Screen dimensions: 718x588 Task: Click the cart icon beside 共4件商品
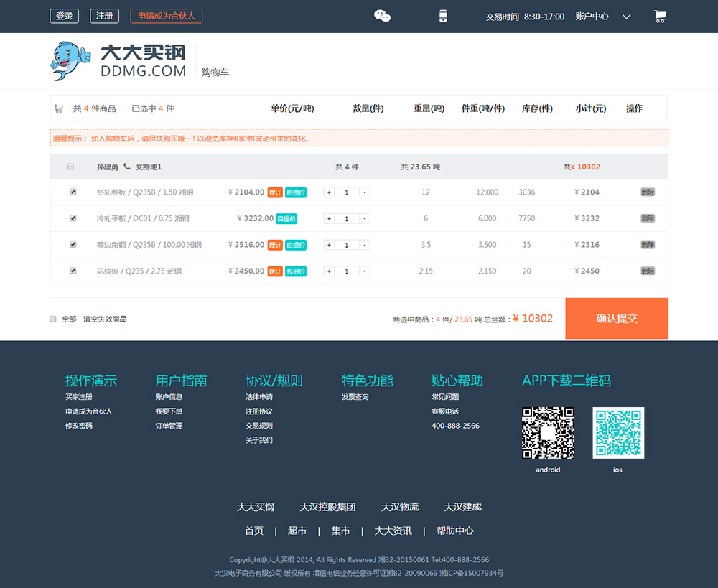click(x=59, y=108)
